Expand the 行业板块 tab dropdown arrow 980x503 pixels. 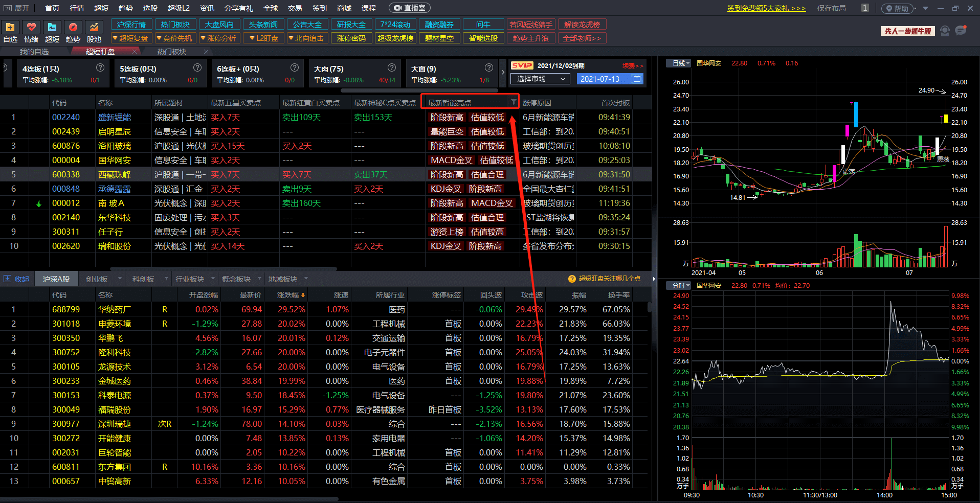(x=213, y=279)
